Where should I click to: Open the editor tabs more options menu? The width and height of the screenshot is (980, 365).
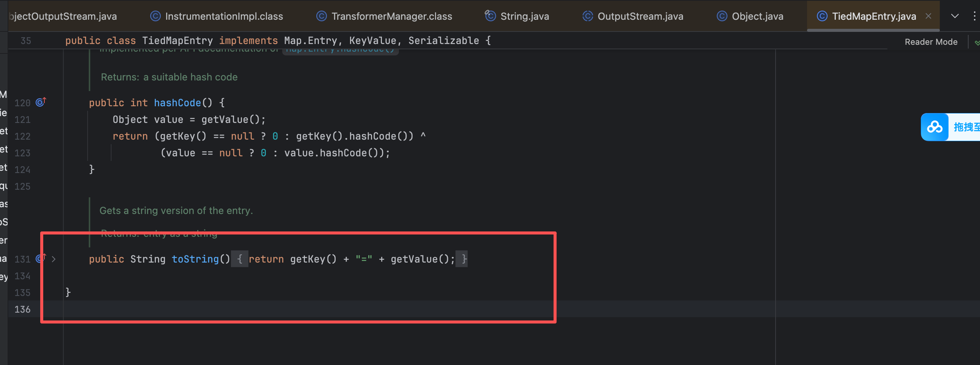pos(974,16)
